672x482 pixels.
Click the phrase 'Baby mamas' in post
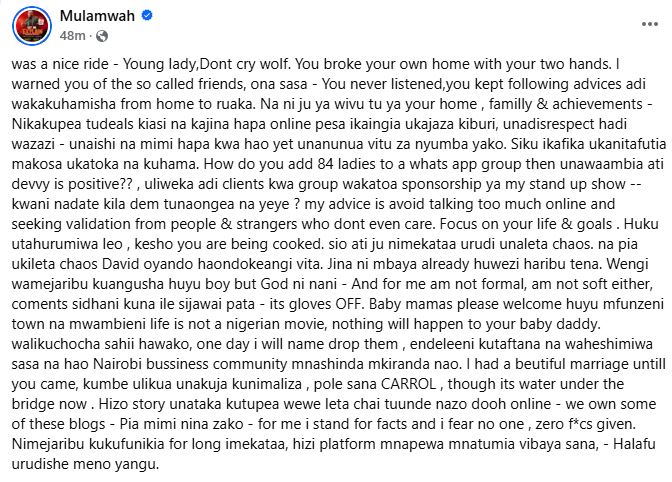tap(410, 304)
